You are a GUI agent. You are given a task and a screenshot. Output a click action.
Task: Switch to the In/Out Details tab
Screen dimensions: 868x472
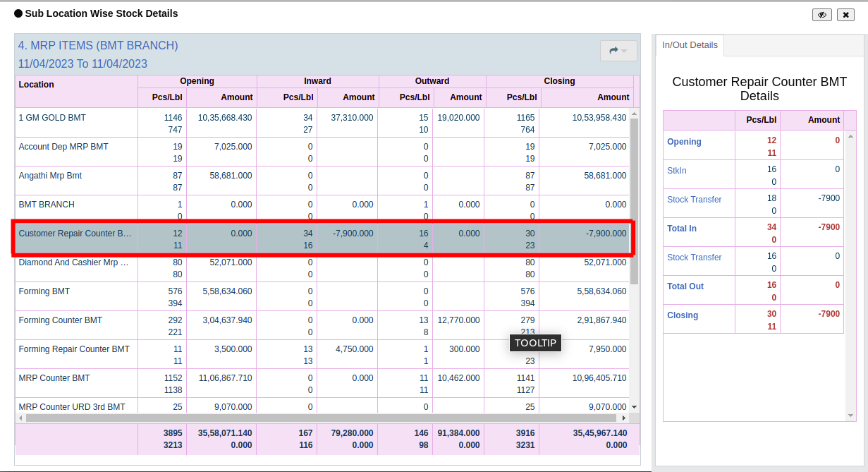[690, 45]
